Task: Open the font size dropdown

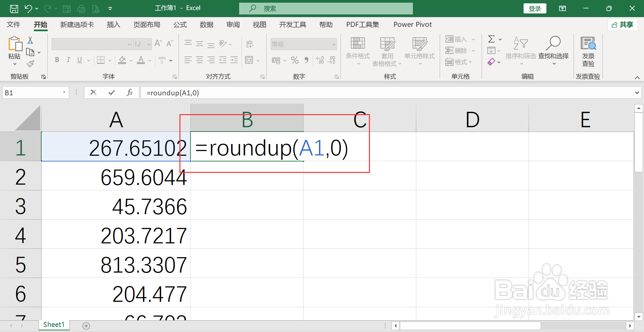Action: 149,44
